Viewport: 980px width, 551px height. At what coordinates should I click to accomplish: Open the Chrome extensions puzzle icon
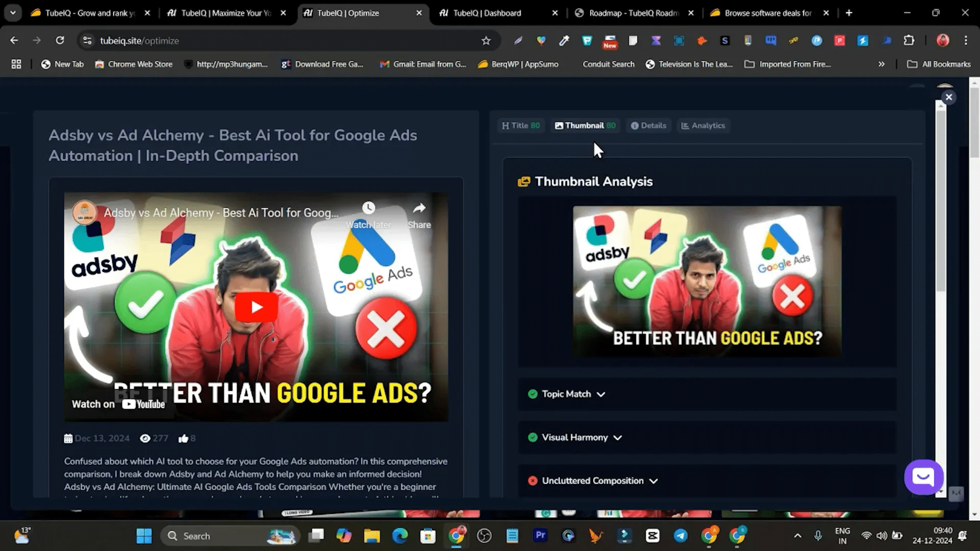coord(909,41)
